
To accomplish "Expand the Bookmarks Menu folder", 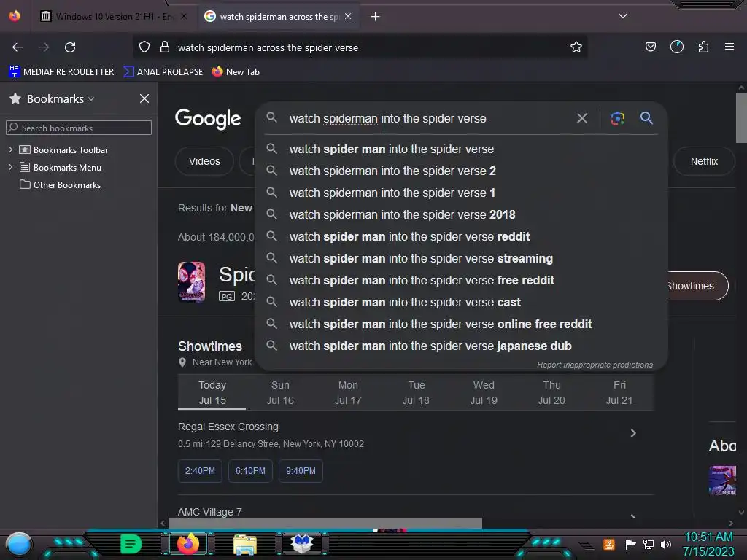I will coord(10,167).
